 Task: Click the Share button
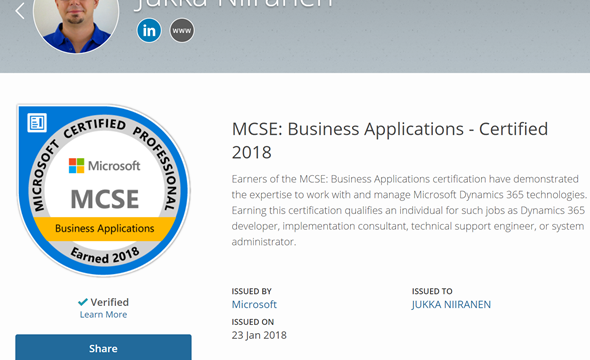(x=103, y=347)
